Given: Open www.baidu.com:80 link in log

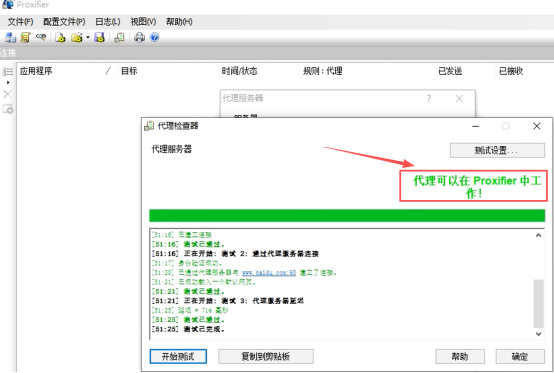Looking at the screenshot, I should (x=269, y=273).
